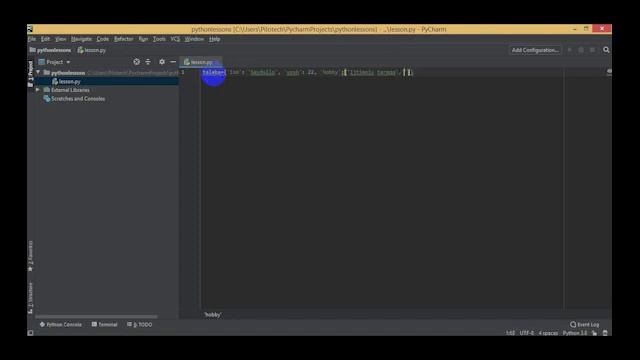
Task: Open the File menu
Action: pos(32,39)
